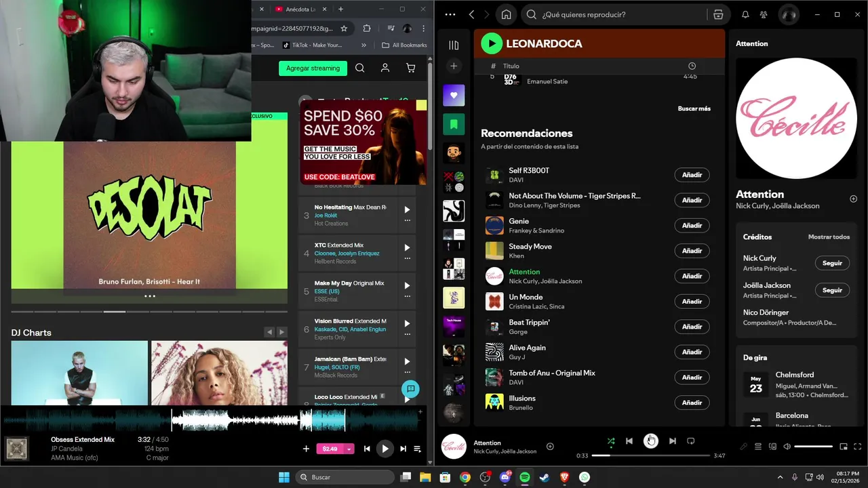Open Beatport search magnifier icon
Screen dimensions: 868x488
point(360,68)
